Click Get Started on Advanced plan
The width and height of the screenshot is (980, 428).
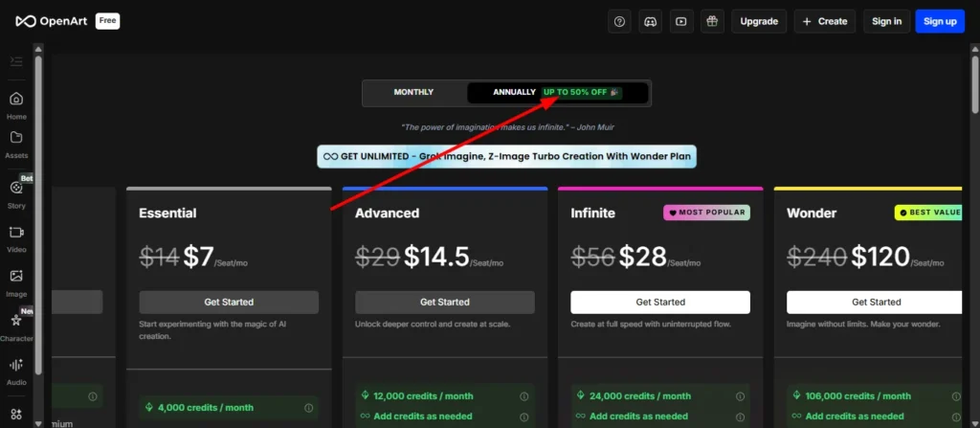445,303
